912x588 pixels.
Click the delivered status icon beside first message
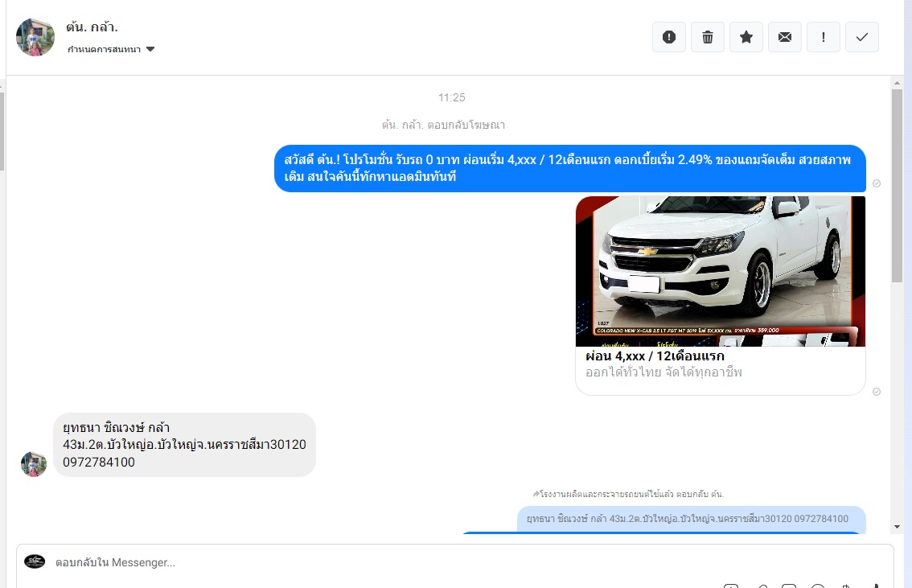(877, 183)
